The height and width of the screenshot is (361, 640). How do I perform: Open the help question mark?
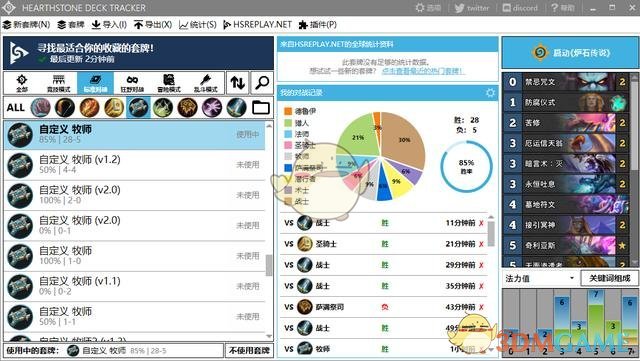click(562, 8)
